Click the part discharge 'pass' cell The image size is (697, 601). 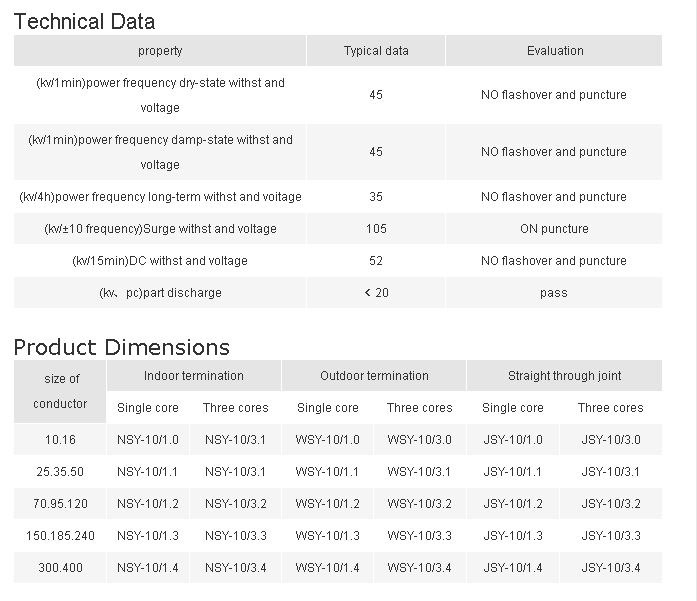point(554,293)
